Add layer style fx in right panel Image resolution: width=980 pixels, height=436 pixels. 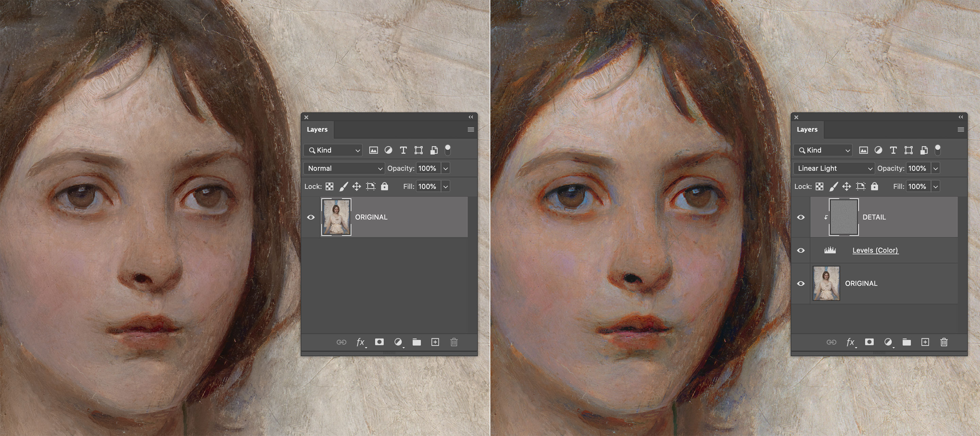(x=851, y=342)
